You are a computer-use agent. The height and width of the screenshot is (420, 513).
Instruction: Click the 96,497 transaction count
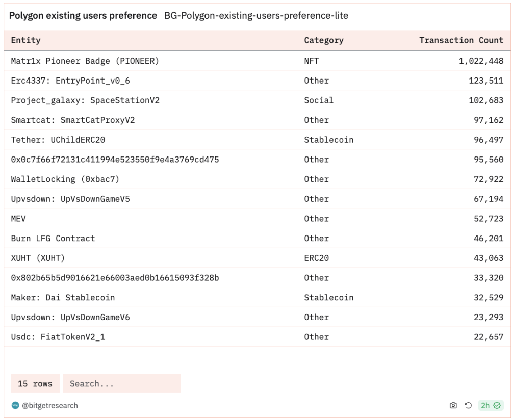(489, 140)
